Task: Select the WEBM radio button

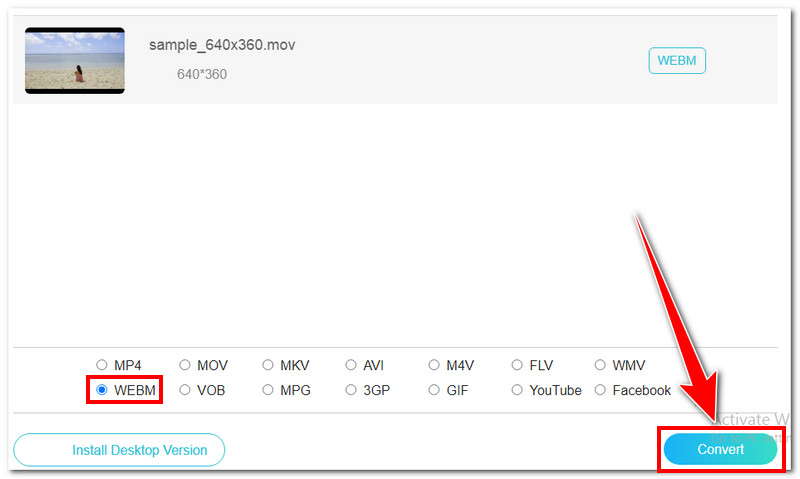Action: (x=101, y=390)
